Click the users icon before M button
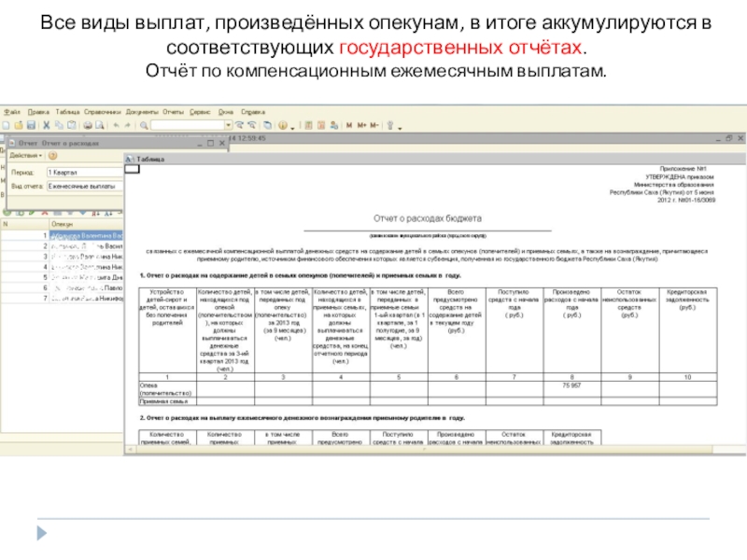The width and height of the screenshot is (747, 560). 334,125
